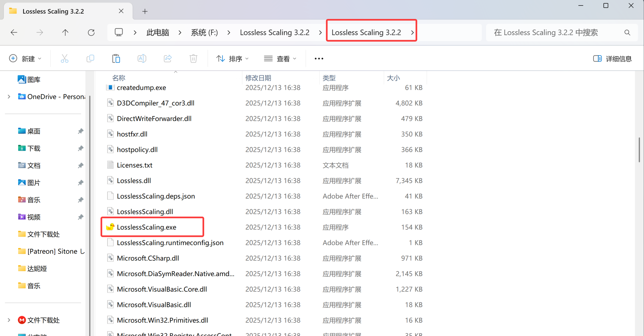Expand chevron after 系统 (F:) in address bar
This screenshot has width=644, height=336.
229,32
